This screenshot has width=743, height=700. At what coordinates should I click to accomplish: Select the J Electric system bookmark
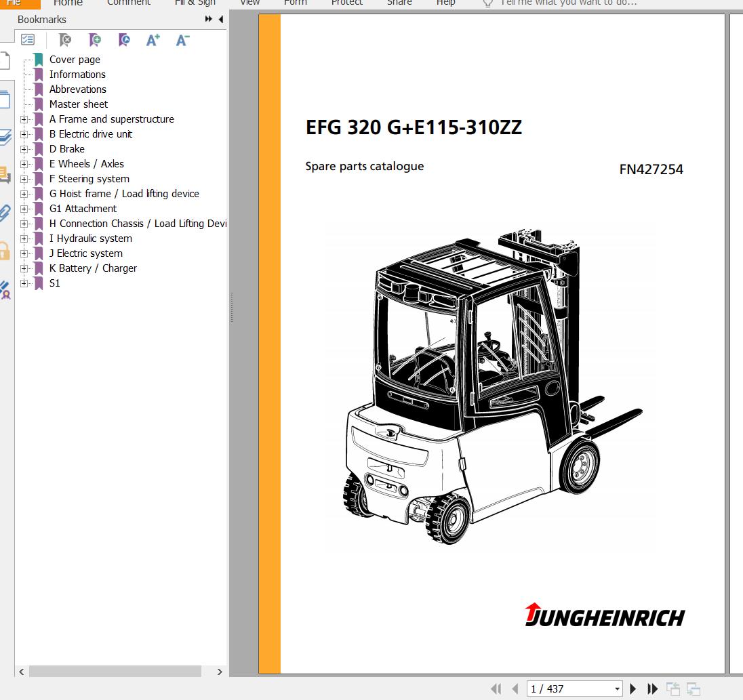coord(86,253)
